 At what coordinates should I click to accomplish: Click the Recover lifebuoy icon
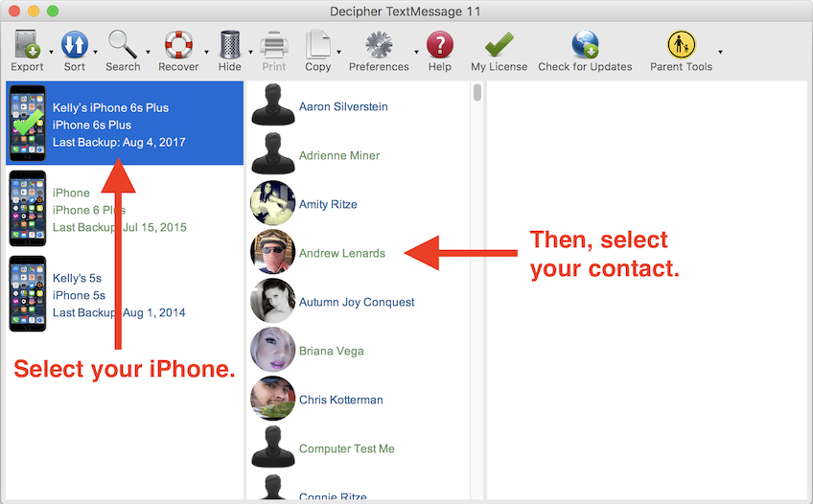click(x=178, y=45)
